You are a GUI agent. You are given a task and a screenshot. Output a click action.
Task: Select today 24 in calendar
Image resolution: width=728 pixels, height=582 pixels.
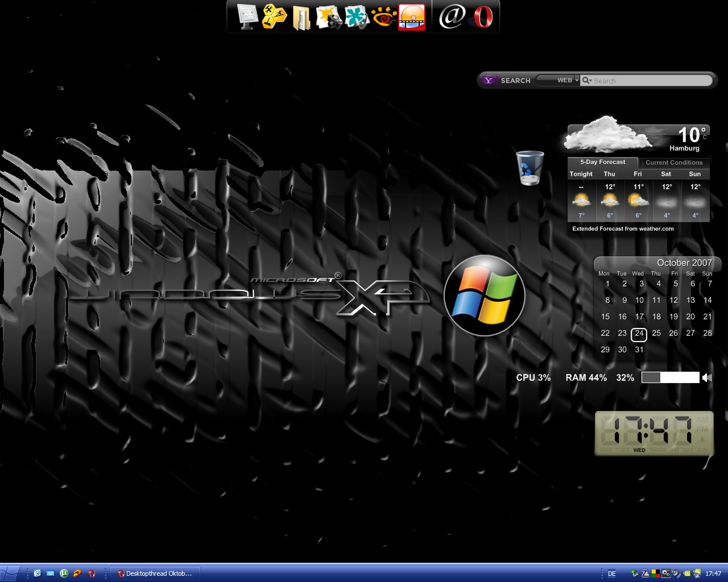point(639,334)
